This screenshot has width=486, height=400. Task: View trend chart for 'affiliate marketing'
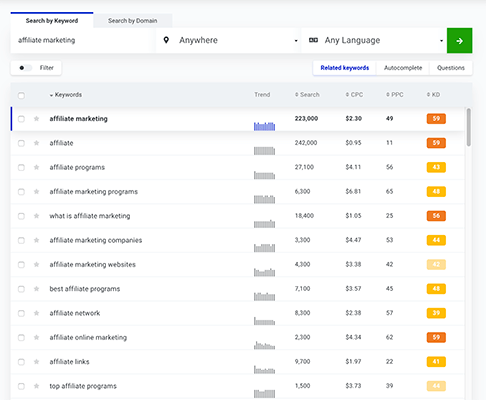[x=264, y=126]
